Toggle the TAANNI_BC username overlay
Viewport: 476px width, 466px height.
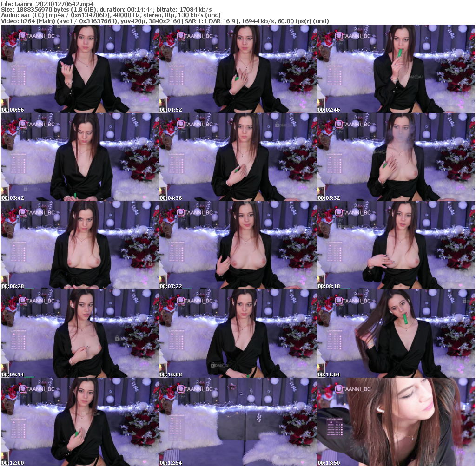click(x=41, y=36)
